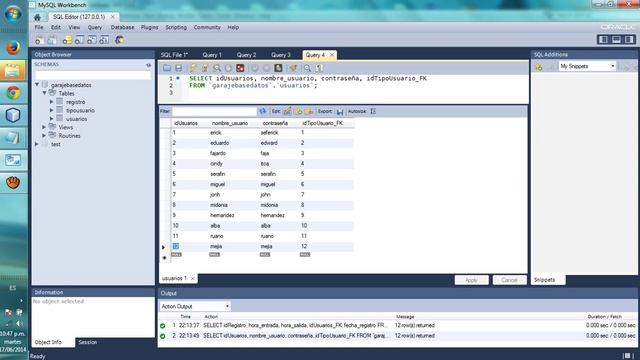
Task: Click the schema search field in Object Browser
Action: pyautogui.click(x=93, y=75)
